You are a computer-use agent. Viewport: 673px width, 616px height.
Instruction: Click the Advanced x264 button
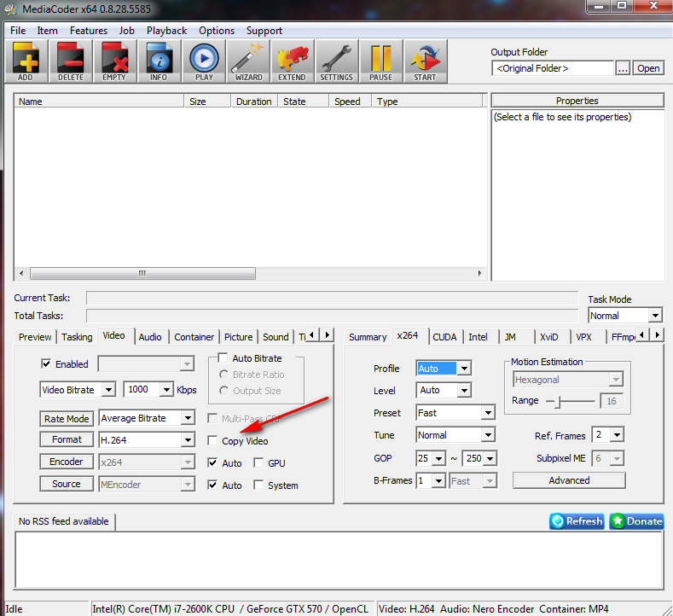pos(569,480)
